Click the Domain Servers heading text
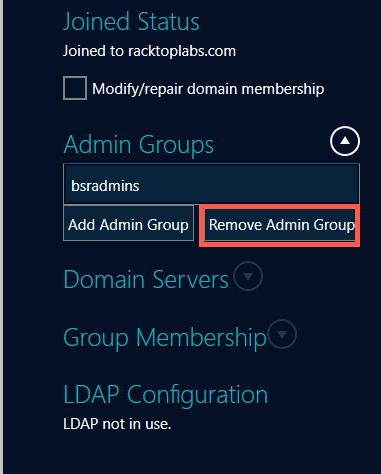The image size is (381, 474). click(x=146, y=279)
